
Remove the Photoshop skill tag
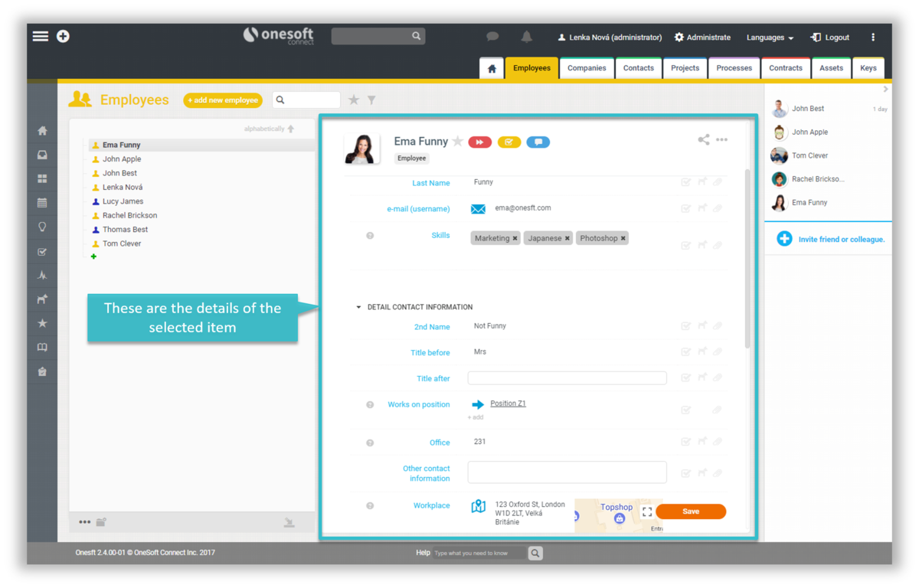tap(623, 239)
